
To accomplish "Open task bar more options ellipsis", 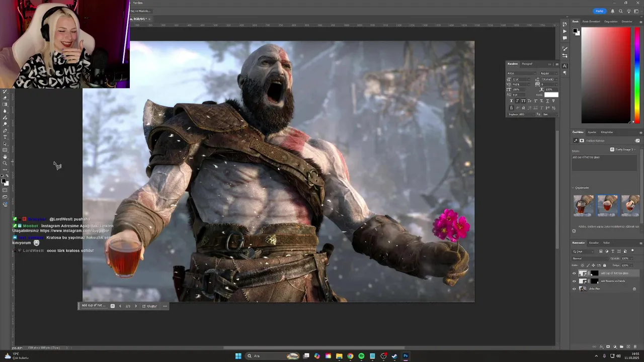I will pos(165,306).
